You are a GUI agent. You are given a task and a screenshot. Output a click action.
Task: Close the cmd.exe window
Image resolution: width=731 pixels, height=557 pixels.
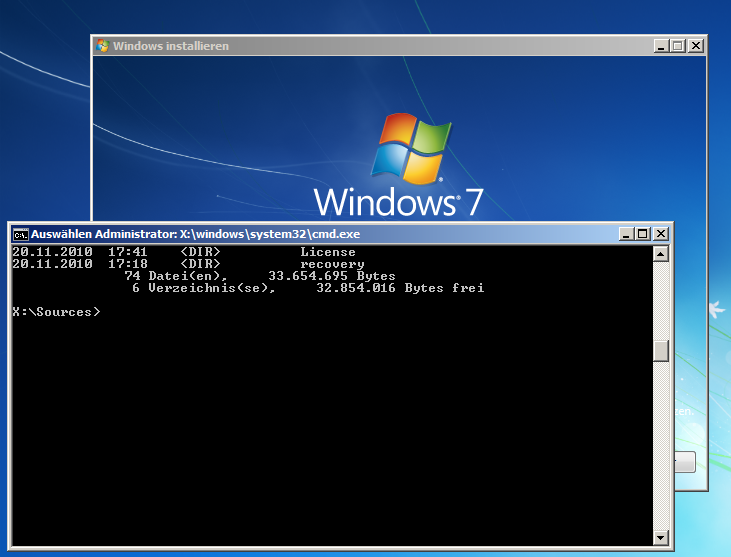tap(661, 234)
